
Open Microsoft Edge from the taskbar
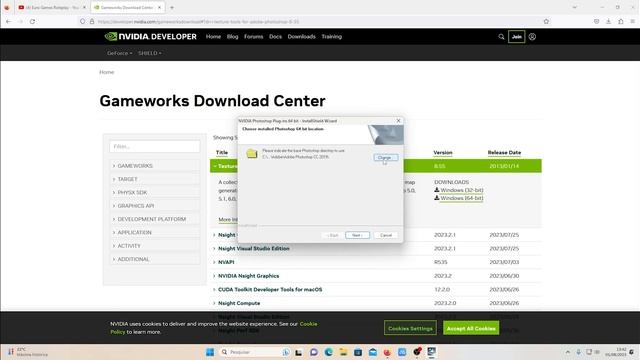point(328,352)
